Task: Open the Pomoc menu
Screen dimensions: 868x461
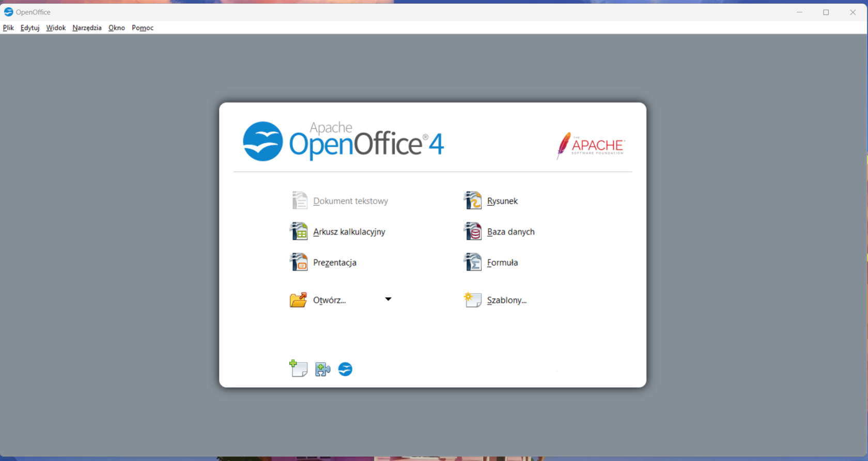Action: coord(143,28)
